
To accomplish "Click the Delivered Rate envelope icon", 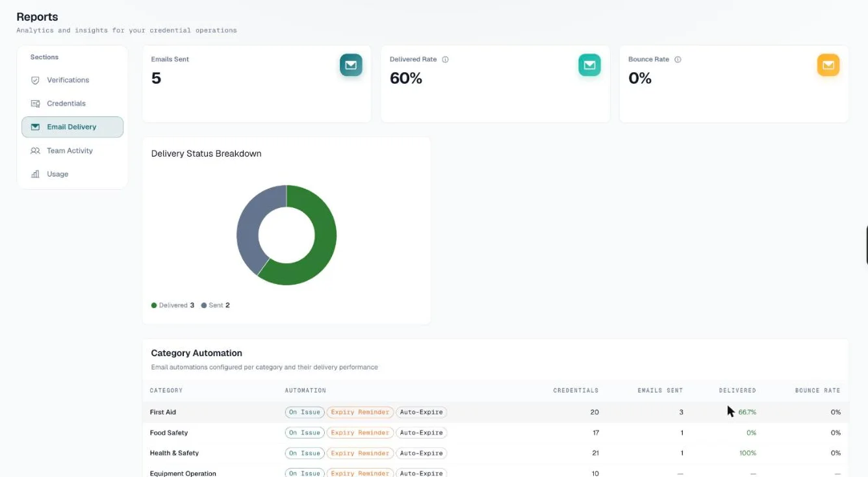I will [589, 65].
